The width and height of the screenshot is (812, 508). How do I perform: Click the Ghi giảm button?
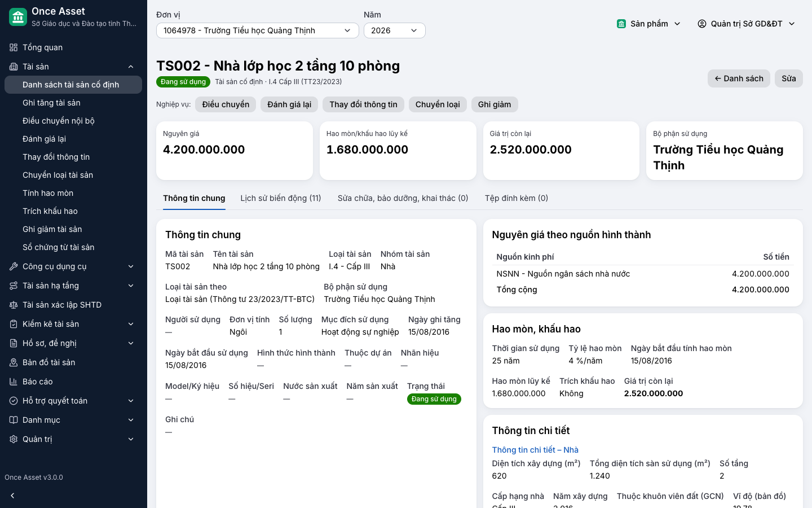(x=495, y=104)
